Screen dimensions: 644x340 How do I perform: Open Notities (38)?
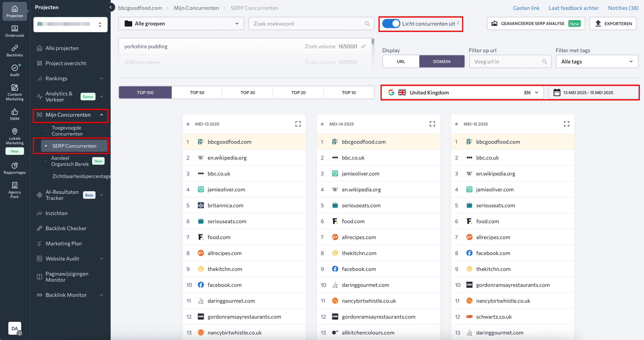(x=623, y=8)
